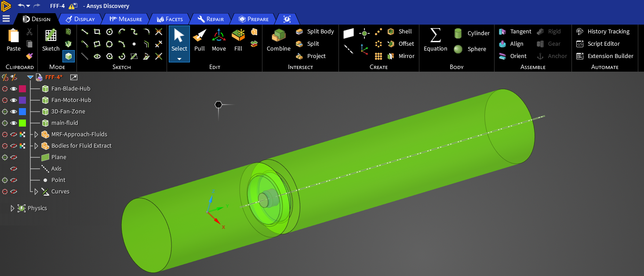This screenshot has height=276, width=644.
Task: Click the 3D-Fan-Zone blue color swatch
Action: click(22, 112)
